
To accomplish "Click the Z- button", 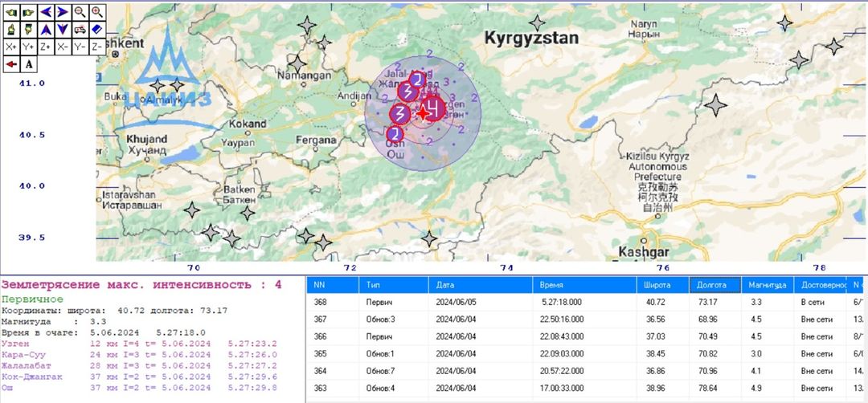I will (x=97, y=47).
